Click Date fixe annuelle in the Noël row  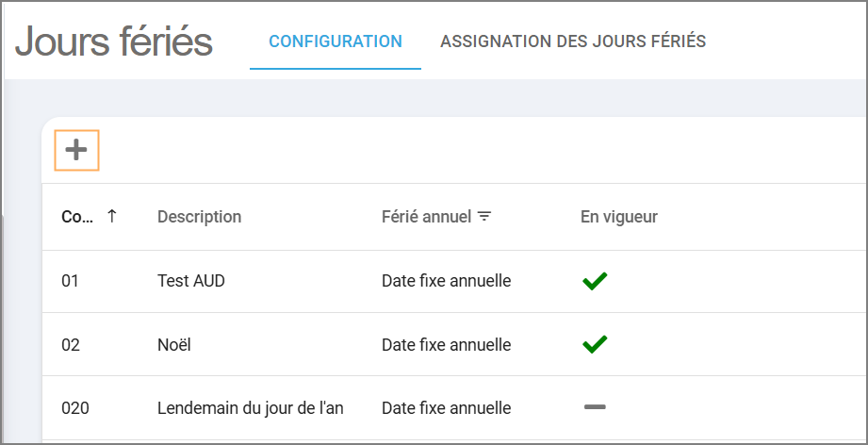(446, 344)
